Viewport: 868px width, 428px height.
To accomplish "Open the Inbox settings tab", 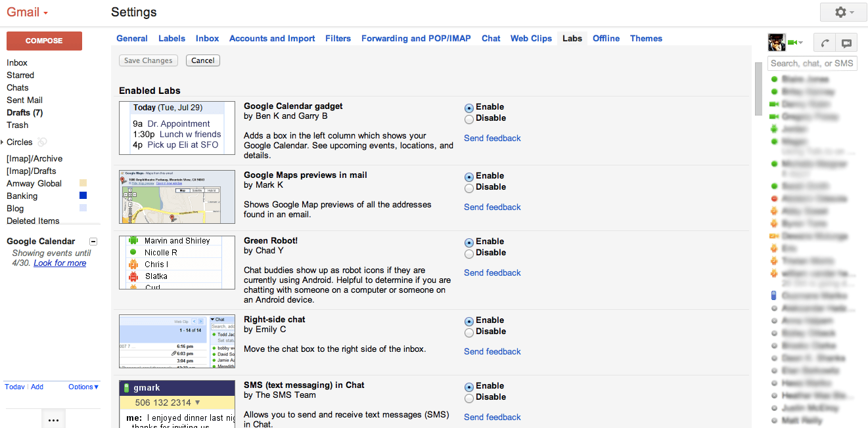I will click(207, 38).
